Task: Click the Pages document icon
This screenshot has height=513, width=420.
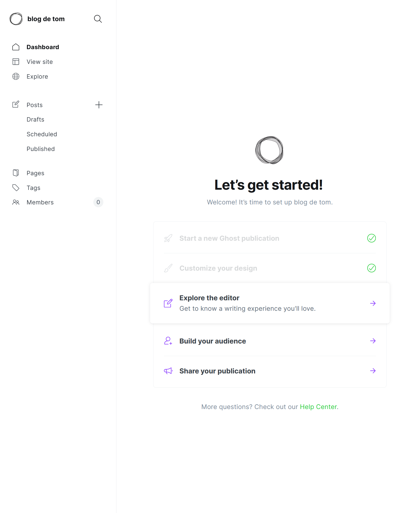Action: click(16, 173)
